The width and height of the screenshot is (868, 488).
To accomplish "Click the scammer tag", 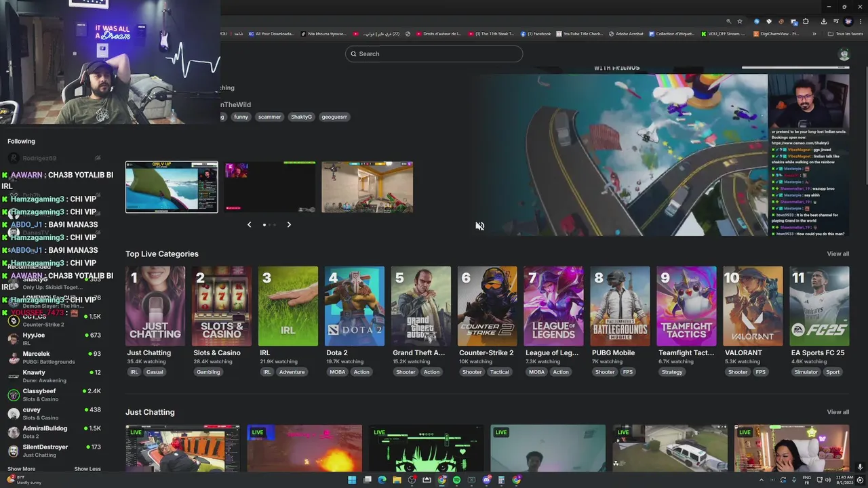I will click(x=269, y=117).
